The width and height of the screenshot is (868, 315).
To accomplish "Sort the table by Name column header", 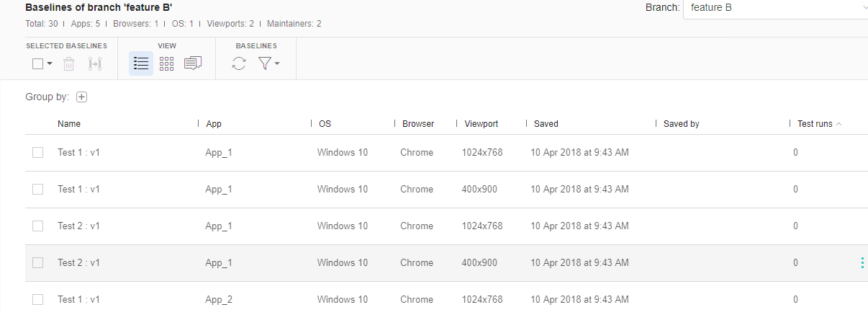I will pos(69,124).
